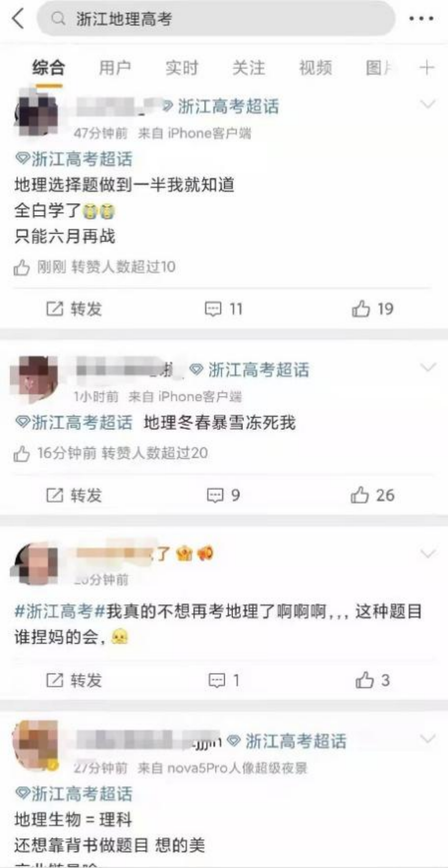Repost the 地理冬春暴雪冻死我 post

coord(74,495)
